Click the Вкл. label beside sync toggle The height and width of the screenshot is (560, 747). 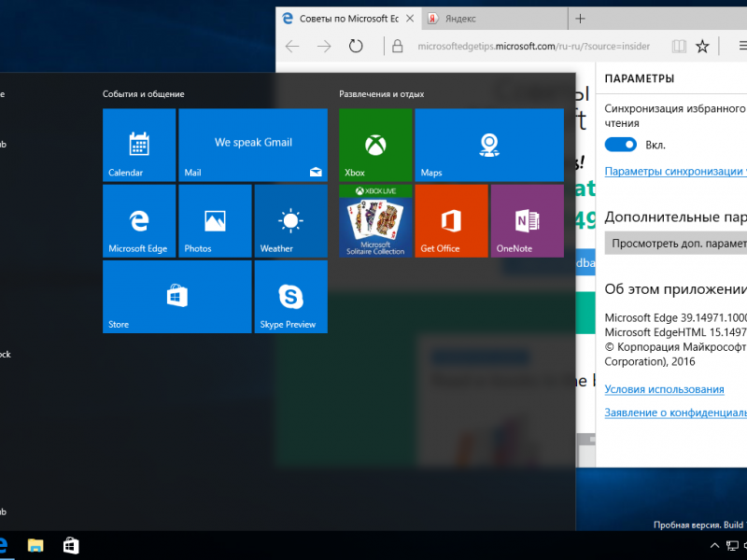click(655, 146)
